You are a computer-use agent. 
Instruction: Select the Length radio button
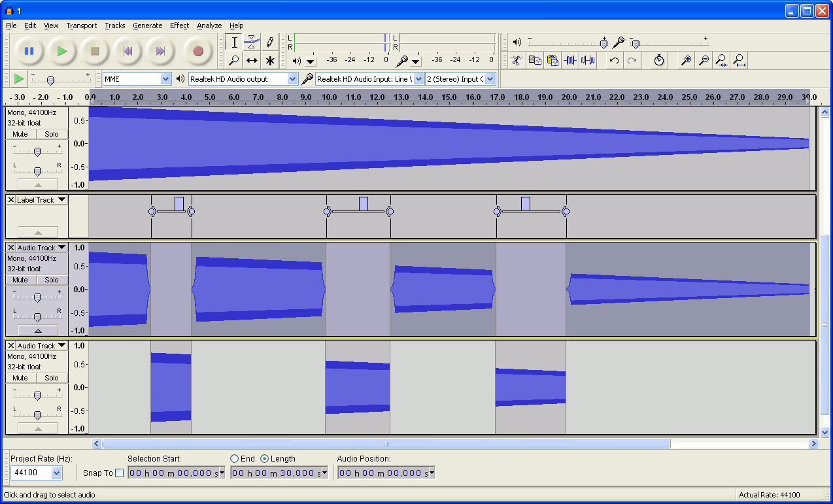[x=264, y=459]
